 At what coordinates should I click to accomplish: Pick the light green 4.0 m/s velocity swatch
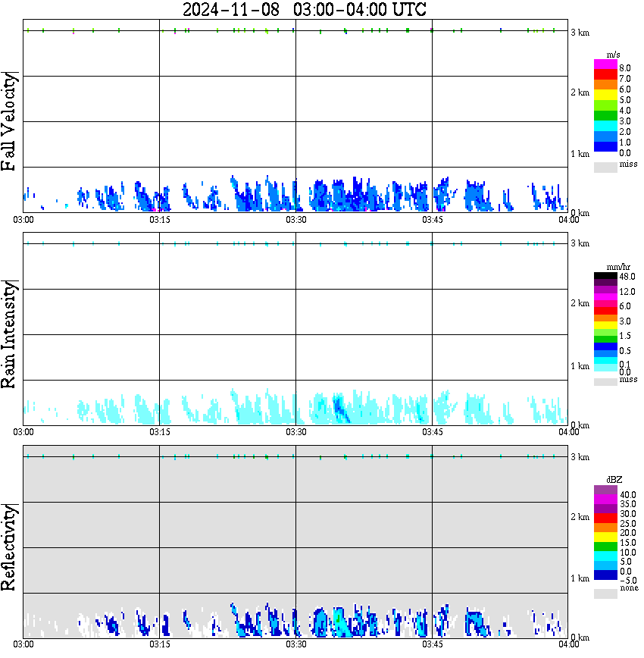pyautogui.click(x=605, y=105)
